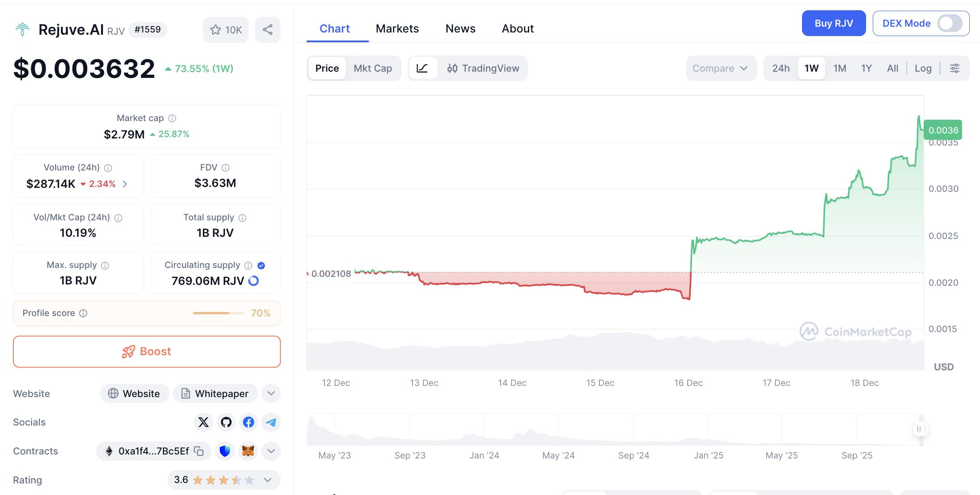
Task: Open the News tab
Action: point(460,28)
